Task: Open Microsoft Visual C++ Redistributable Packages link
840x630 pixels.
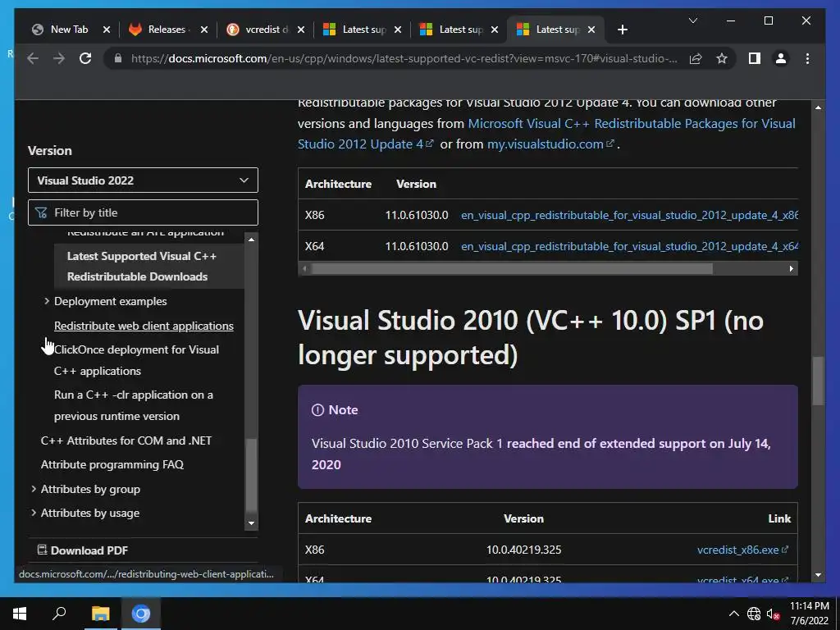Action: (546, 134)
